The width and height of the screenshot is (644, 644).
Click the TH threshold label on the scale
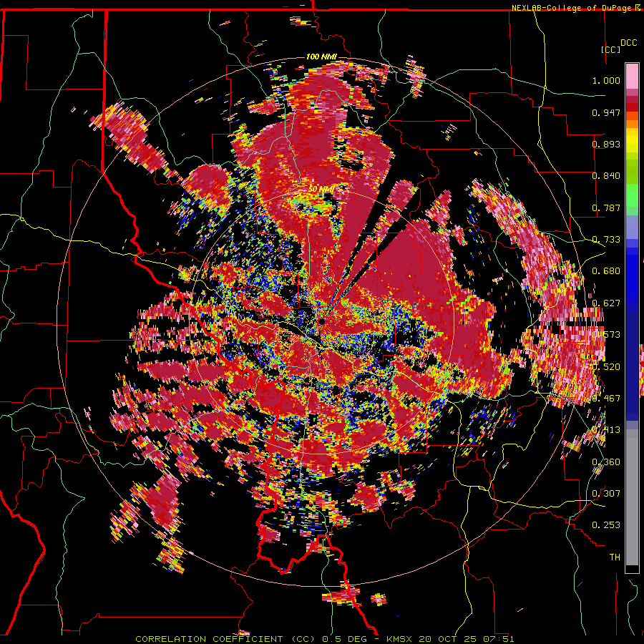(615, 557)
